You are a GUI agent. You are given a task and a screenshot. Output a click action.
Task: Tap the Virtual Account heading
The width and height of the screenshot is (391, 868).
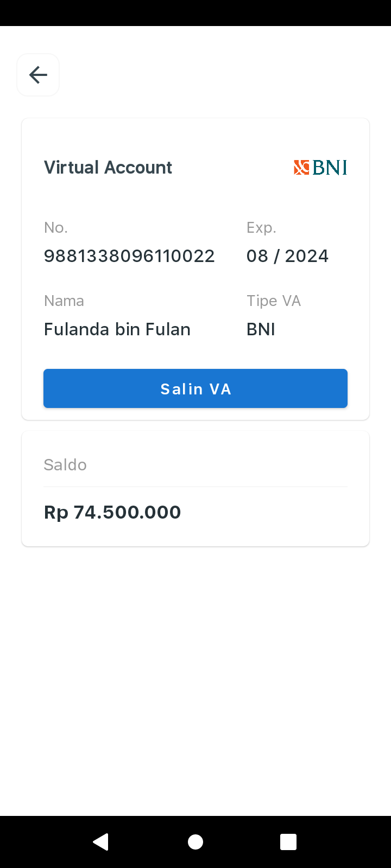click(108, 168)
